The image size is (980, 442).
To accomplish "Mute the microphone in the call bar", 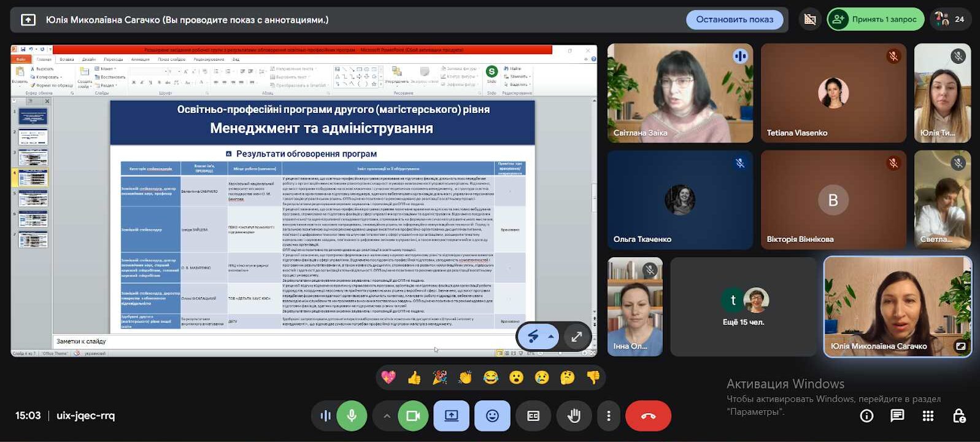I will tap(352, 416).
